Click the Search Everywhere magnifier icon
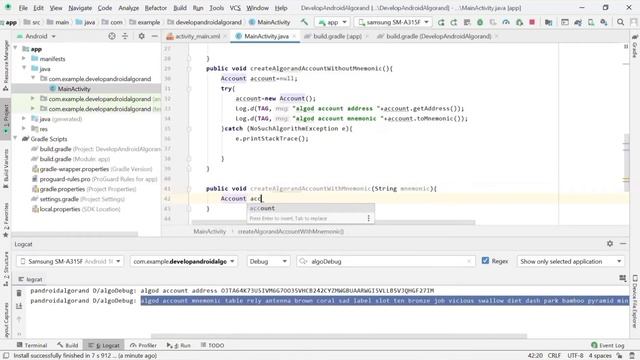The width and height of the screenshot is (640, 360). pos(620,22)
